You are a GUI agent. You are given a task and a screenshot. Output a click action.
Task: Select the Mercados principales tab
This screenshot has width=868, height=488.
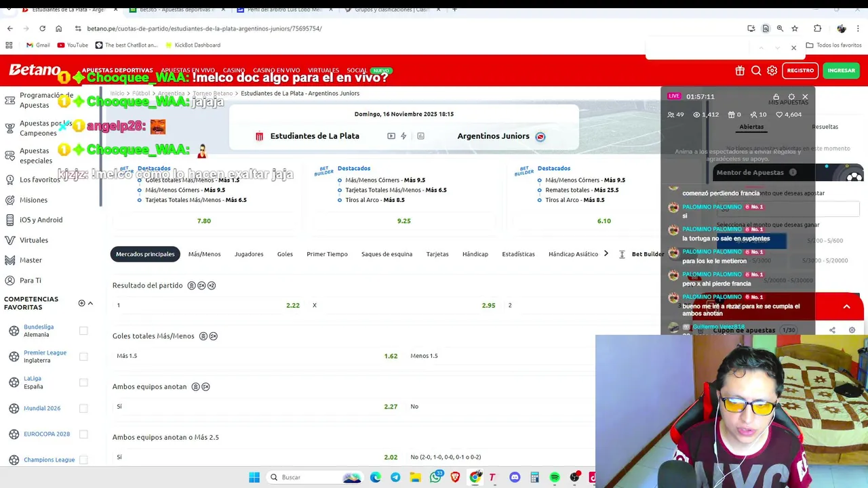145,254
